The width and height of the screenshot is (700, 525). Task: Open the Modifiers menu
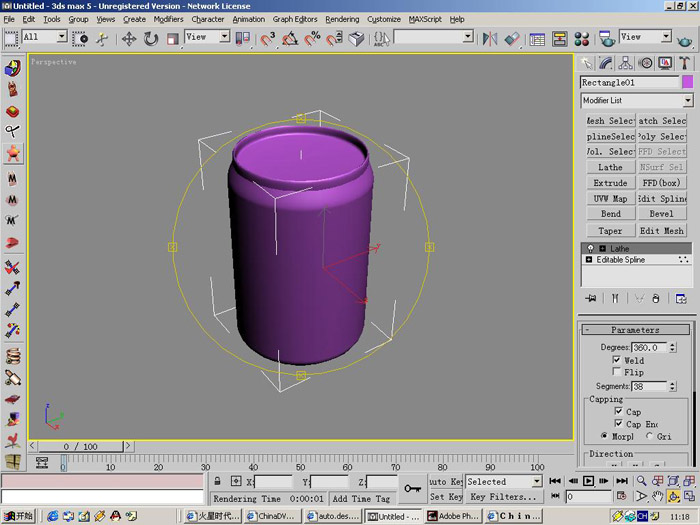[168, 19]
